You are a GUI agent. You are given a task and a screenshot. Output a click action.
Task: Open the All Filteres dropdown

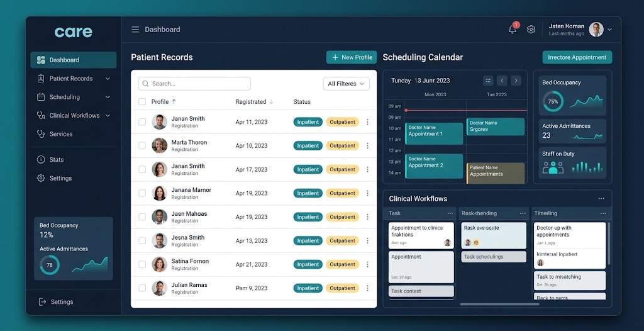coord(347,84)
